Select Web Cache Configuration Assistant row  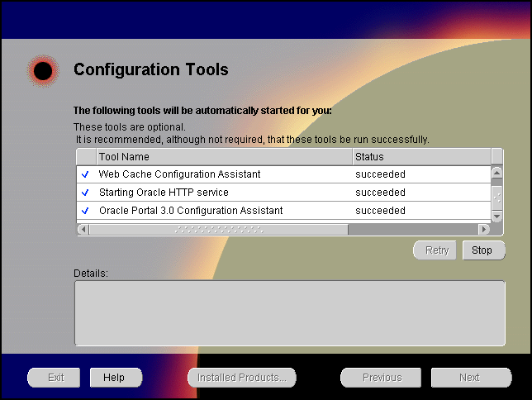click(283, 174)
